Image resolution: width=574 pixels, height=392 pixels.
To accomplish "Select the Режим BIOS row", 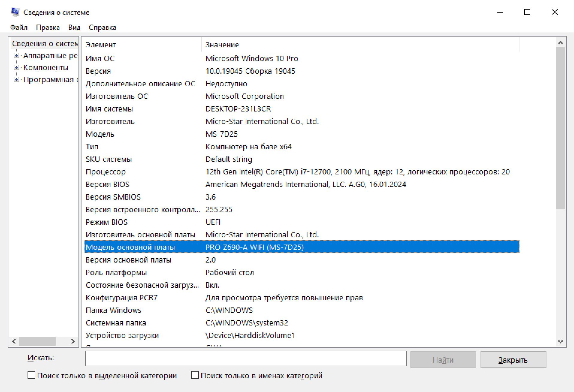I will pyautogui.click(x=302, y=222).
